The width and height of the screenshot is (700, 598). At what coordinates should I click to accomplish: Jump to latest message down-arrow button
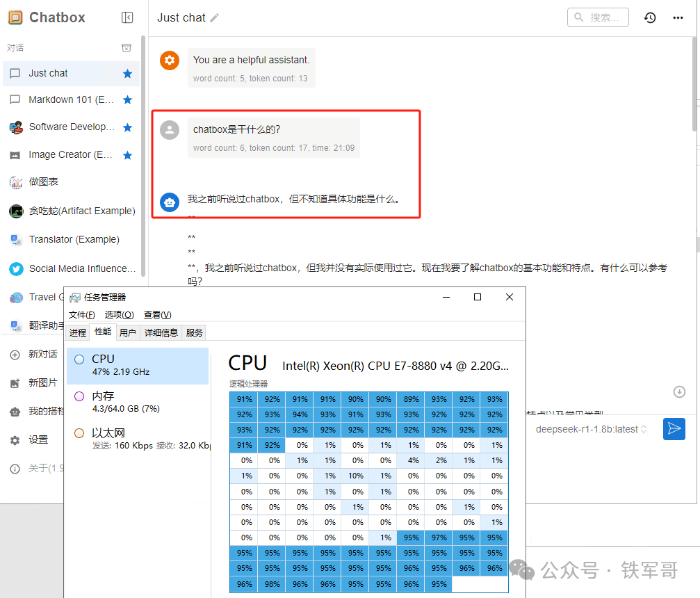pyautogui.click(x=679, y=391)
